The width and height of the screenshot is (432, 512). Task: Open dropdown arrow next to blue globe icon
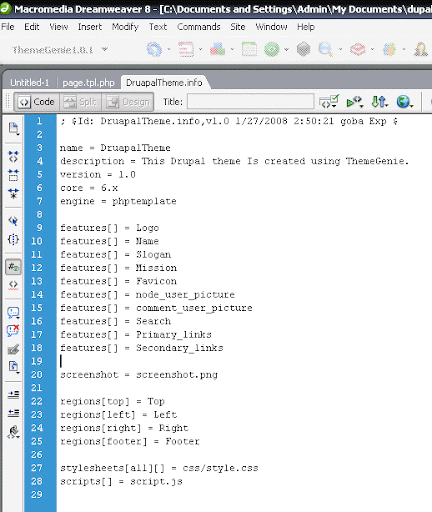pyautogui.click(x=169, y=49)
